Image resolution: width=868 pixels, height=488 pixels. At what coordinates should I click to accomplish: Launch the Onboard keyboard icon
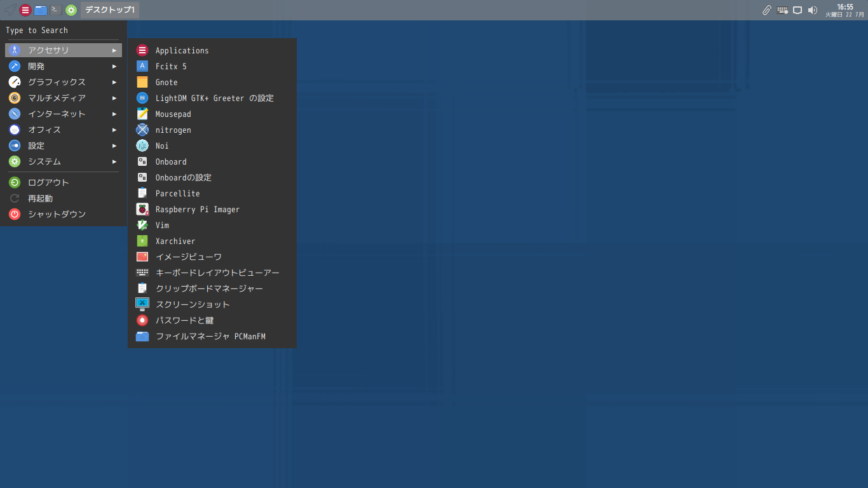[x=142, y=161]
